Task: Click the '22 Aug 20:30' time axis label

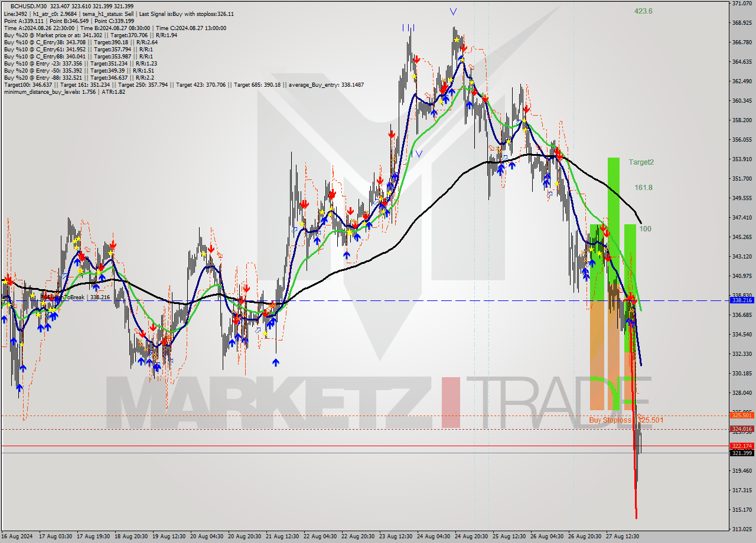Action: tap(358, 537)
